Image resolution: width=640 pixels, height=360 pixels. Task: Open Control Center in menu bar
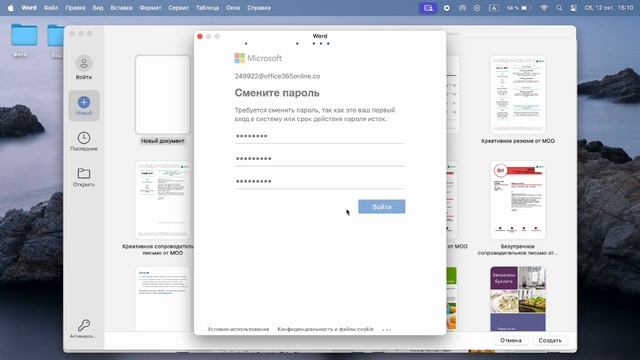point(573,8)
